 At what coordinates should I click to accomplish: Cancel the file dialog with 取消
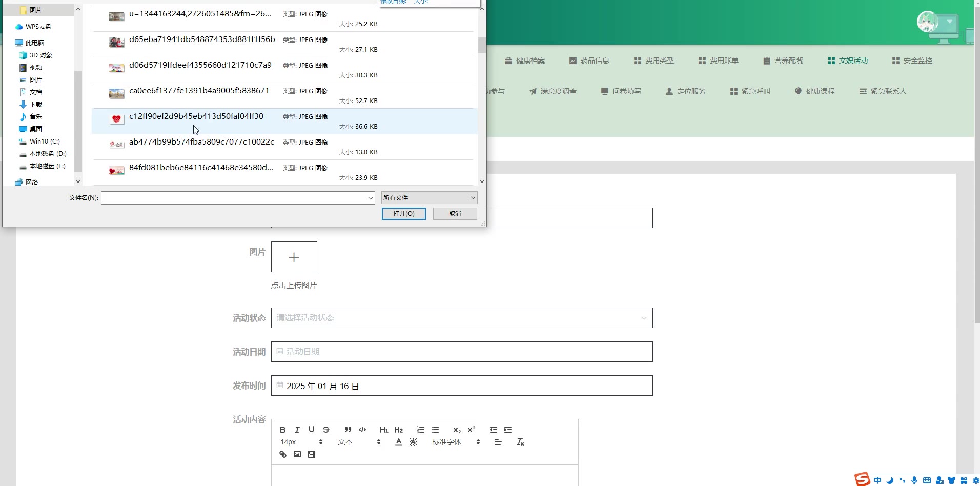[x=455, y=214]
